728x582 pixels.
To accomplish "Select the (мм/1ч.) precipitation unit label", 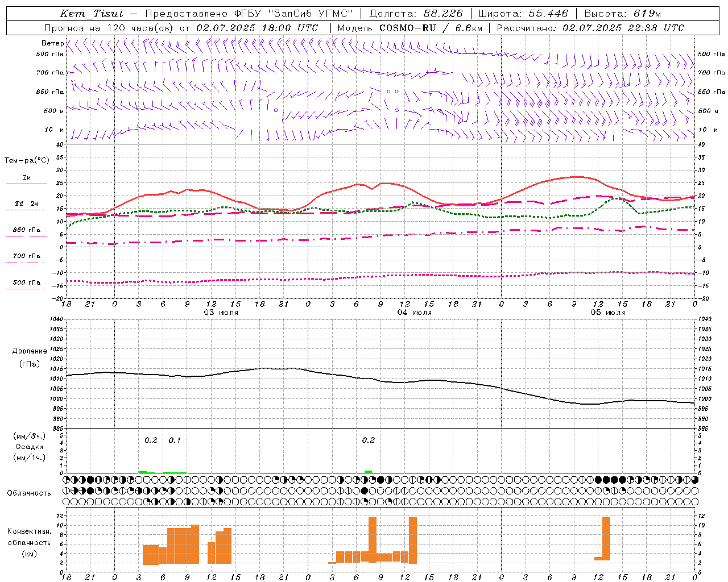I will click(30, 458).
